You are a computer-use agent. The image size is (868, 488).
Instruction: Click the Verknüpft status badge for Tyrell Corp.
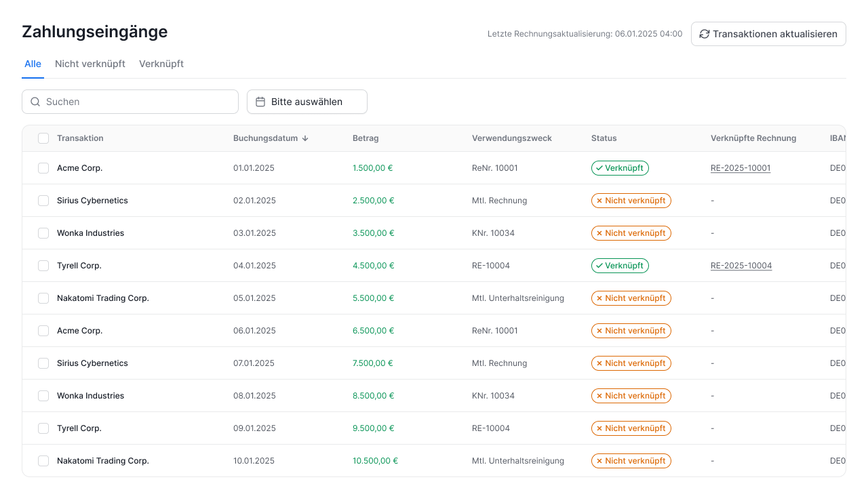point(620,266)
